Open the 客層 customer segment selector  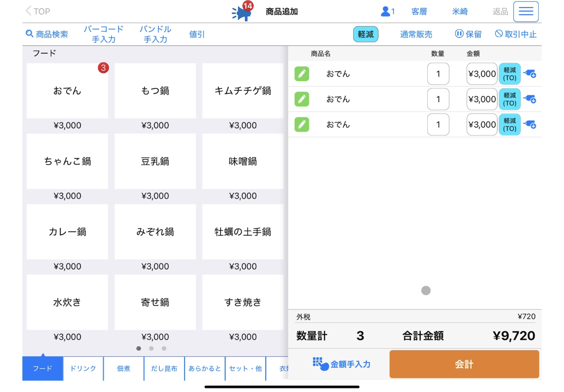pyautogui.click(x=419, y=12)
